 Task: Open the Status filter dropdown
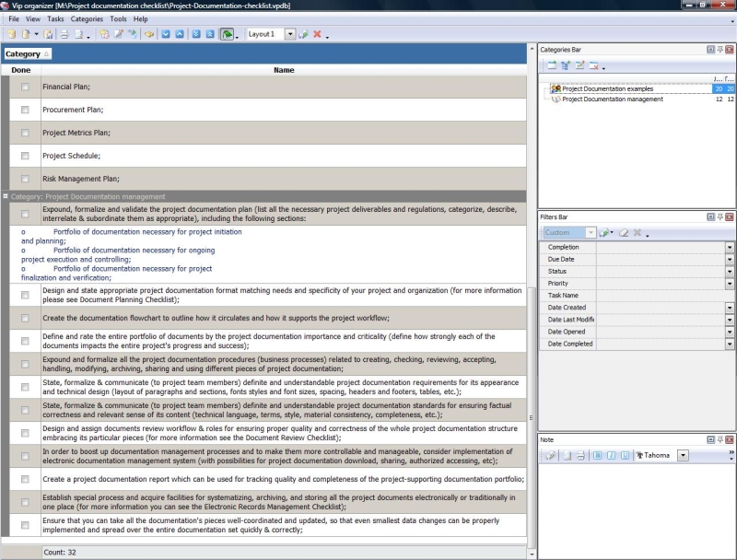(729, 272)
